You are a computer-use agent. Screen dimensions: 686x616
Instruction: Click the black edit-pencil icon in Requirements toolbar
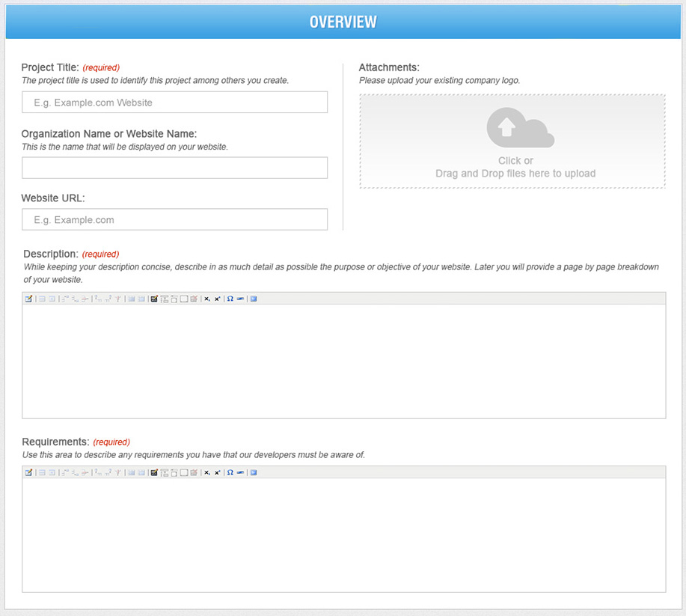coord(154,472)
